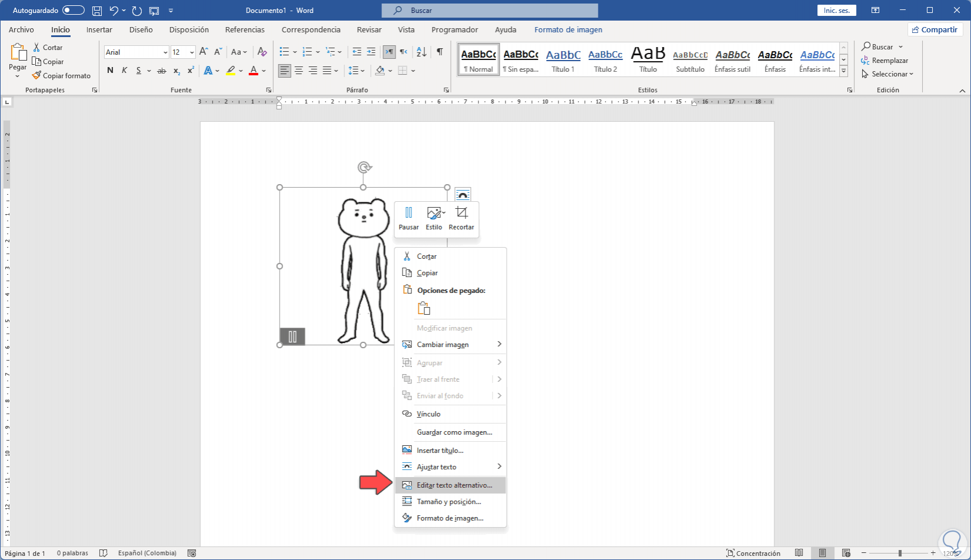Click the sort A-Z icon in Párrafo group

421,52
